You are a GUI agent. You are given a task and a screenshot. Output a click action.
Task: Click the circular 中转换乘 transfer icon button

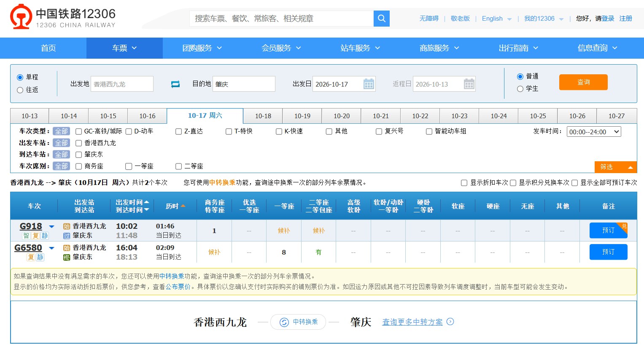click(x=298, y=322)
